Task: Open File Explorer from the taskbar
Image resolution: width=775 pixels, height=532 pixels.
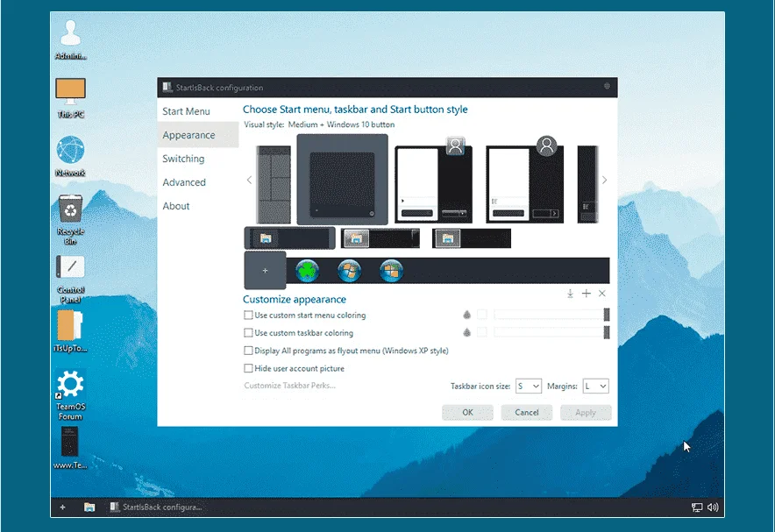Action: click(89, 507)
